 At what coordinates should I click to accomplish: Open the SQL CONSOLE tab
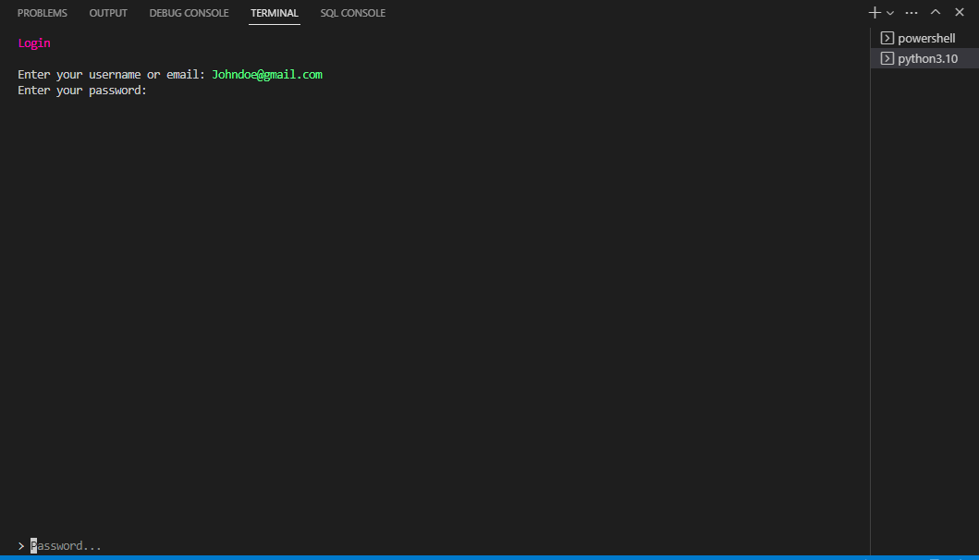[x=352, y=12]
